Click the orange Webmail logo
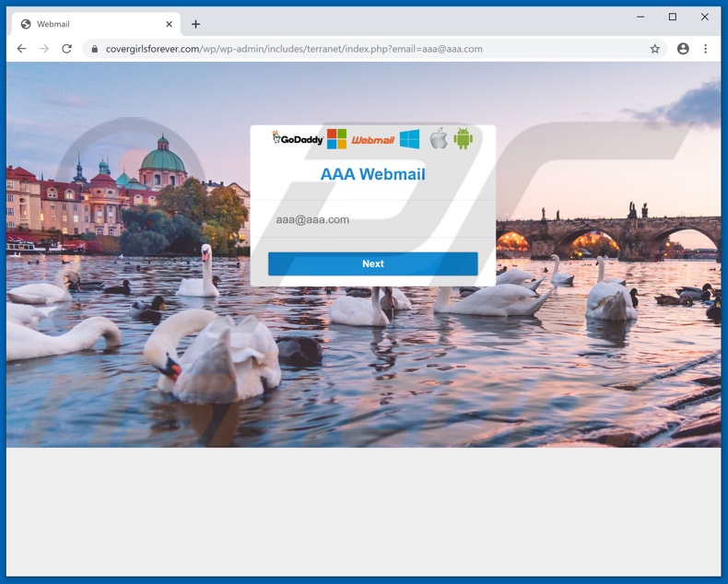This screenshot has width=728, height=584. [373, 140]
